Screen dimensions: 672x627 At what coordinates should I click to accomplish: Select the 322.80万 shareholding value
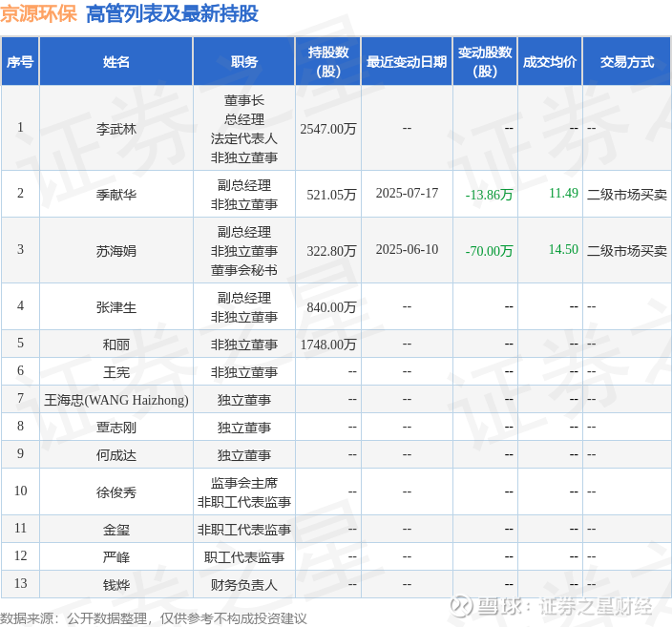(331, 251)
